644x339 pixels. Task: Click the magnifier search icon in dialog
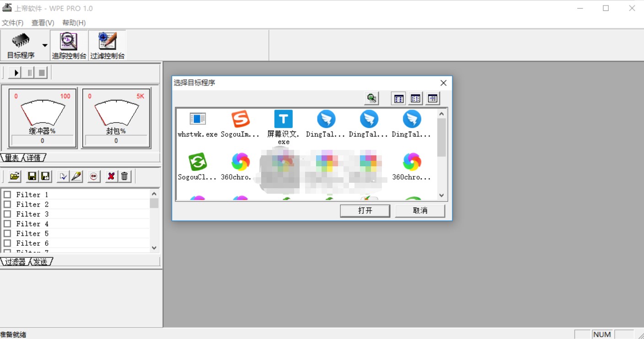[x=371, y=98]
